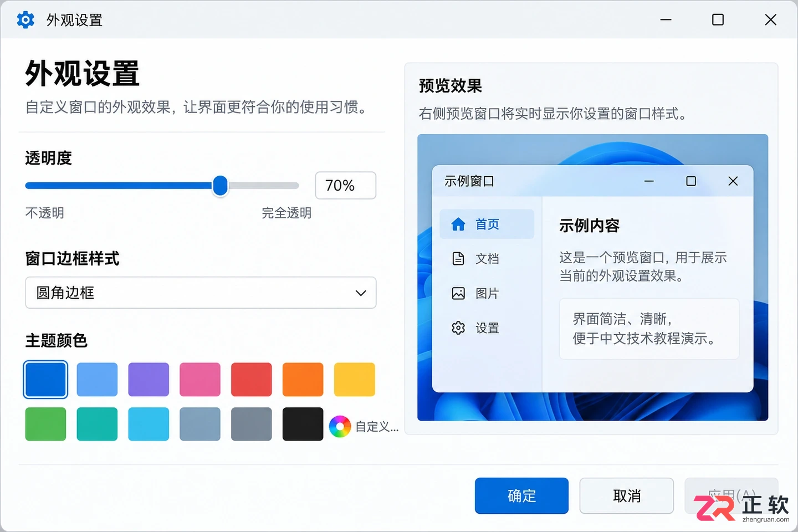Click the home icon in preview sidebar
The height and width of the screenshot is (532, 798).
pos(458,224)
